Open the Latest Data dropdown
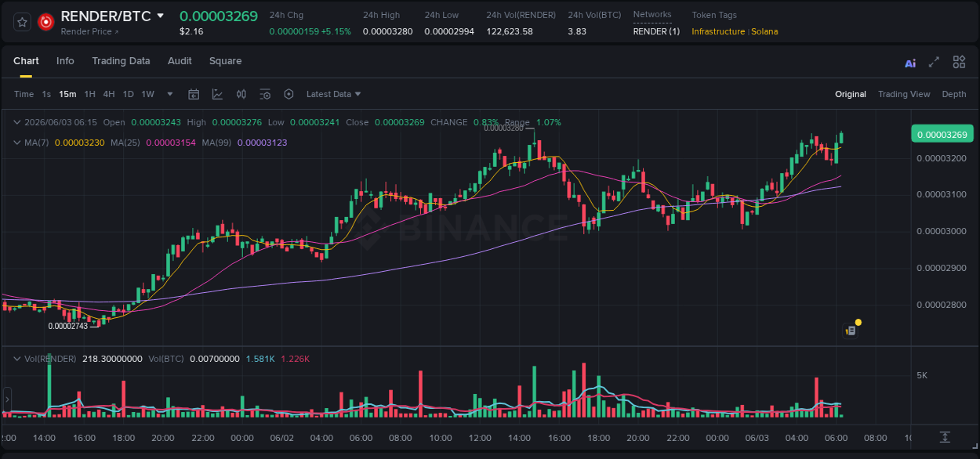 pos(334,94)
